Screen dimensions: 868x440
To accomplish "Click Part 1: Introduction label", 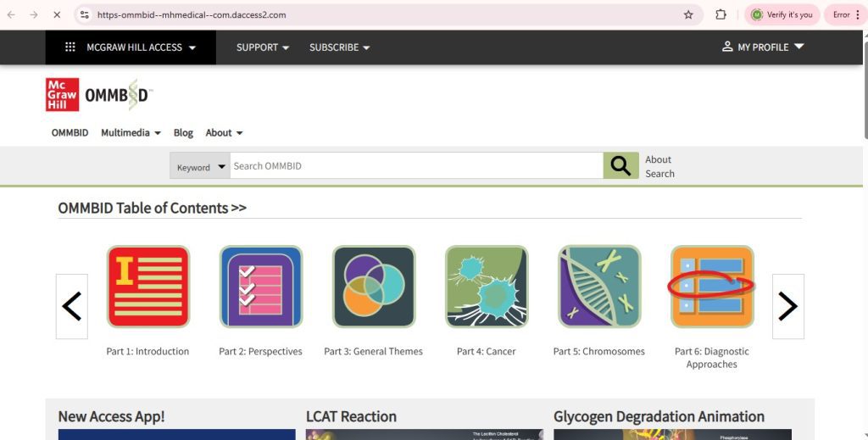I will point(147,352).
